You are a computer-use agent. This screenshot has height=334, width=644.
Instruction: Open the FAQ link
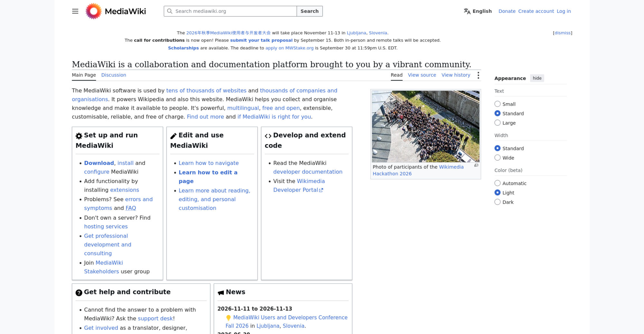coord(131,208)
